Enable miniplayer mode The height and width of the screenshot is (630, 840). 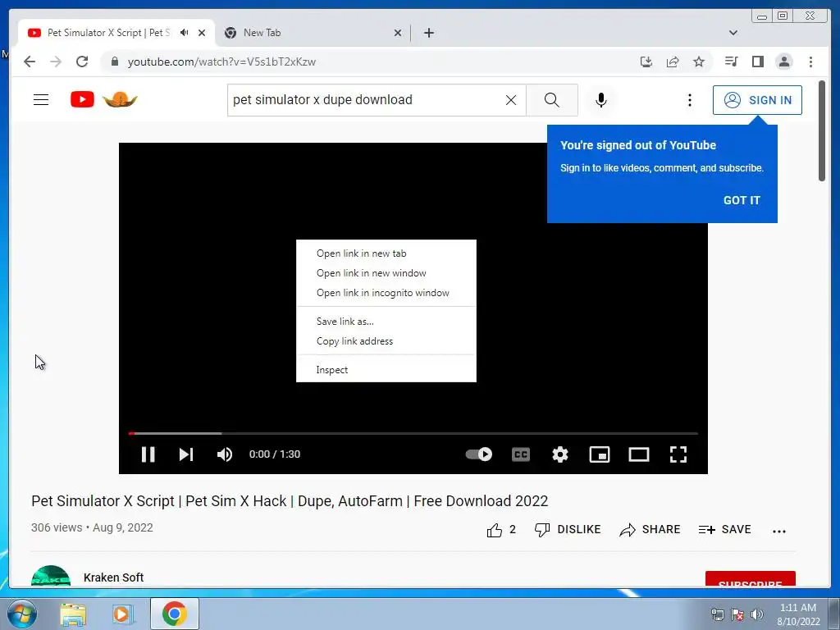pyautogui.click(x=600, y=454)
